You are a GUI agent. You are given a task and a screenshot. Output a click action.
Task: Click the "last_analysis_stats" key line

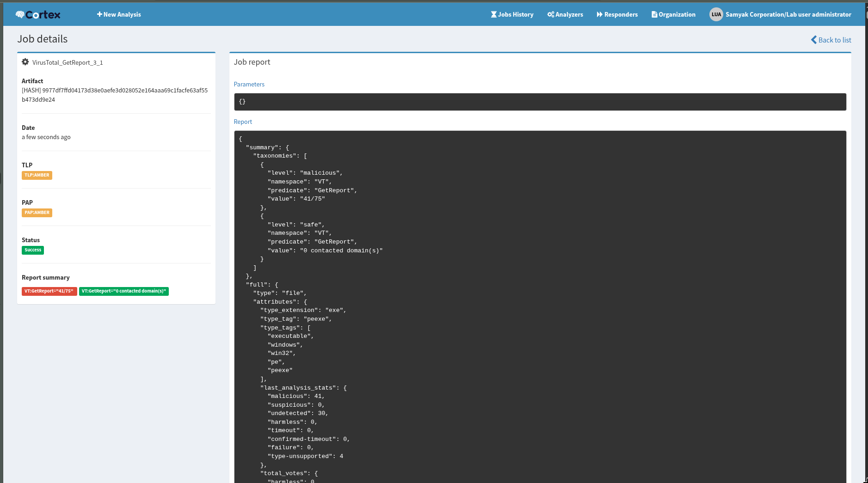click(x=303, y=388)
